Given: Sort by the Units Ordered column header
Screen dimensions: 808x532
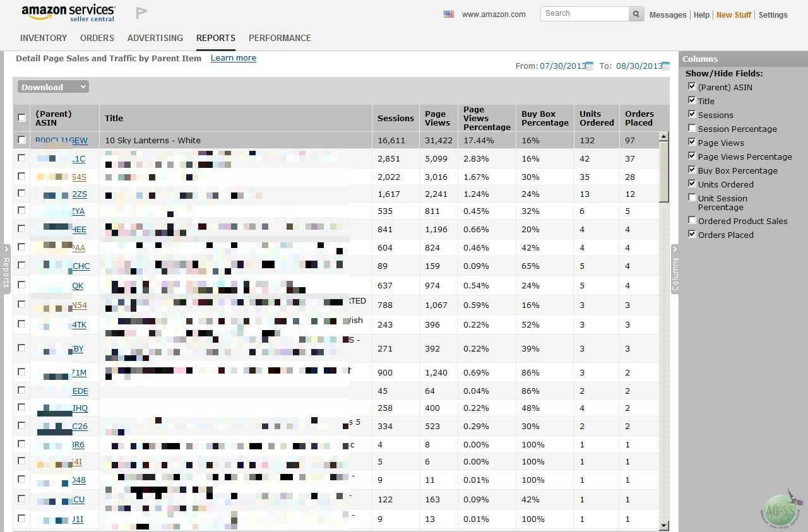Looking at the screenshot, I should pos(597,118).
